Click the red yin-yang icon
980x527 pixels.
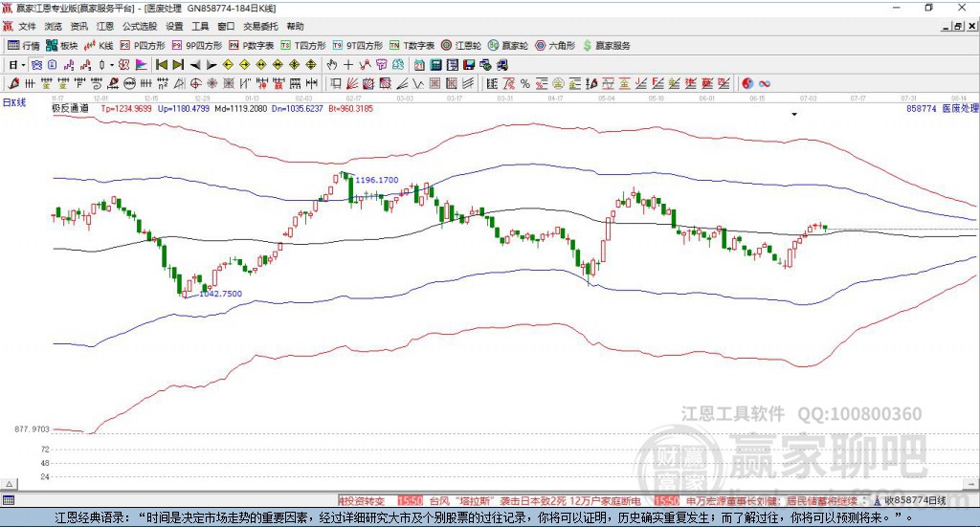[x=747, y=83]
